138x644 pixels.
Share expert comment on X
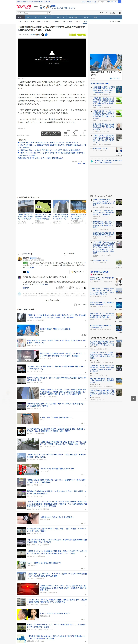click(x=24, y=272)
